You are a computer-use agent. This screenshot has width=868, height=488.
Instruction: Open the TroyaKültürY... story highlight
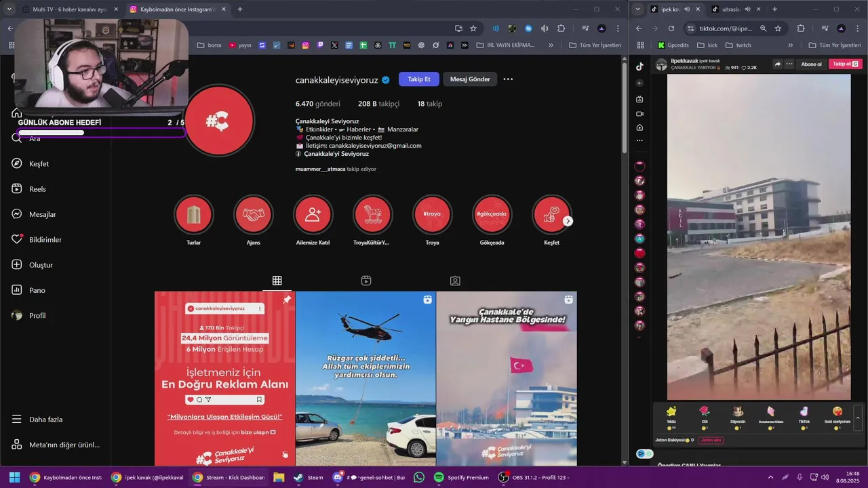coord(372,215)
